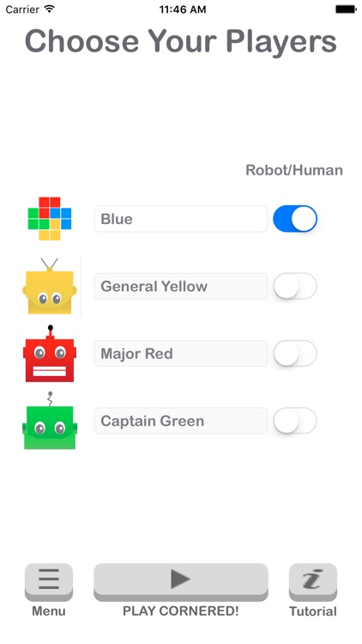This screenshot has width=362, height=644.
Task: Tap the multicolor block puzzle player icon
Action: pos(50,218)
